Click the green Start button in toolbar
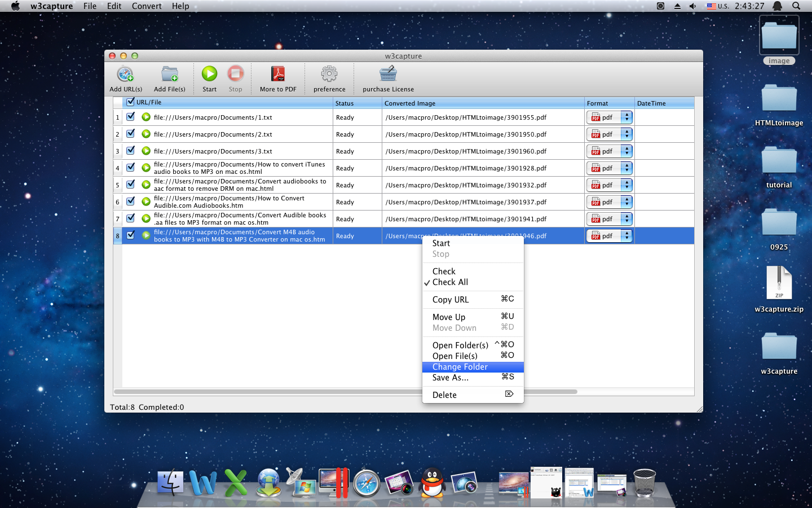This screenshot has height=508, width=812. pyautogui.click(x=209, y=73)
